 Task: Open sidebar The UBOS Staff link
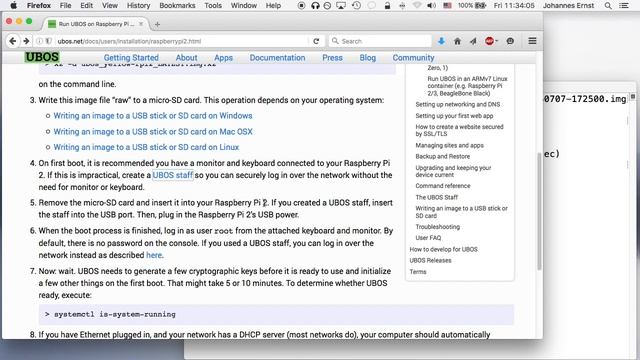[x=437, y=197]
